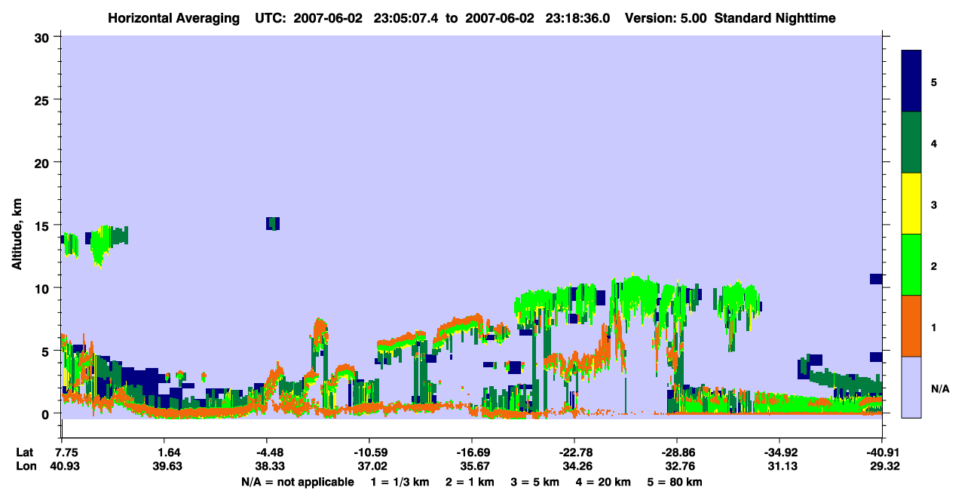Image resolution: width=980 pixels, height=503 pixels.
Task: Click longitude value 38.33
Action: 270,466
